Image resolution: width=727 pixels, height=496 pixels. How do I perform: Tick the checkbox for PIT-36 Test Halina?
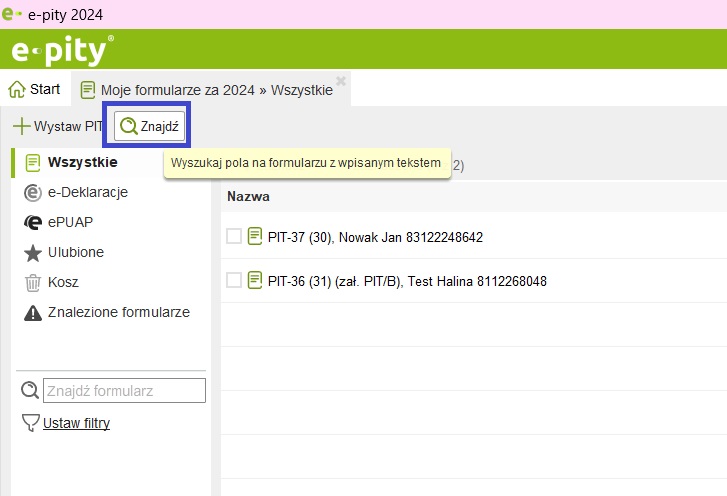tap(234, 280)
